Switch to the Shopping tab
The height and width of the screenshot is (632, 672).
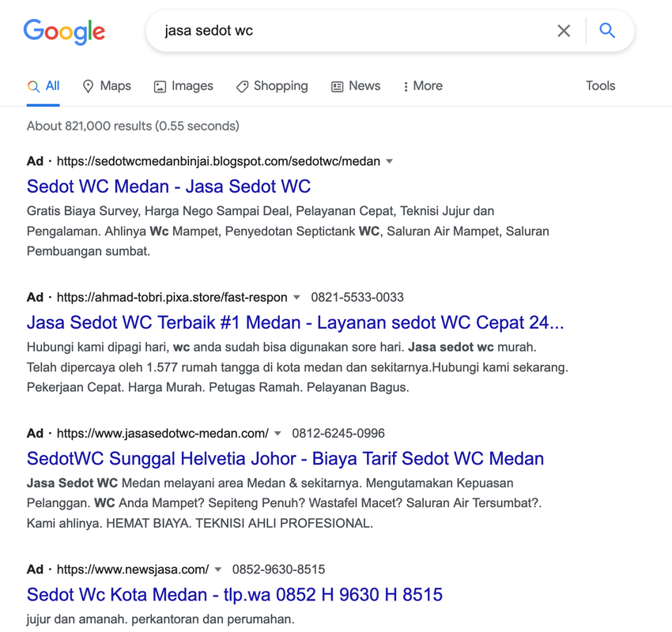tap(281, 86)
